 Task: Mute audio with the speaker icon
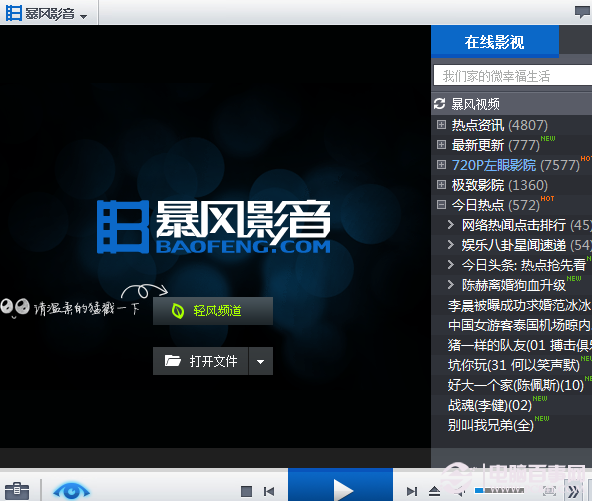459,491
